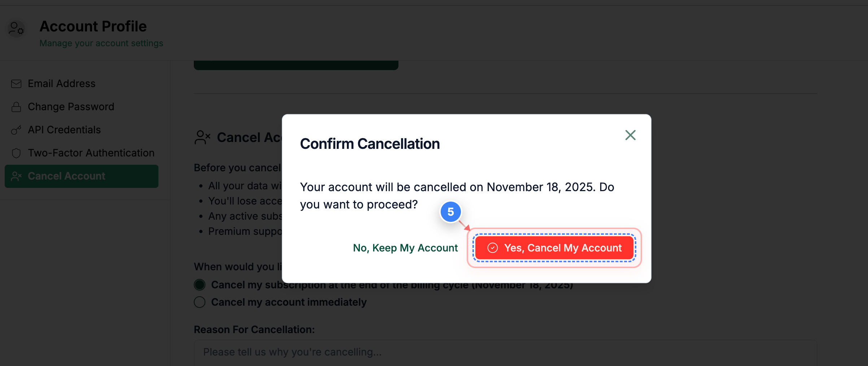Click the checkmark icon inside the red button
Image resolution: width=868 pixels, height=366 pixels.
point(492,248)
